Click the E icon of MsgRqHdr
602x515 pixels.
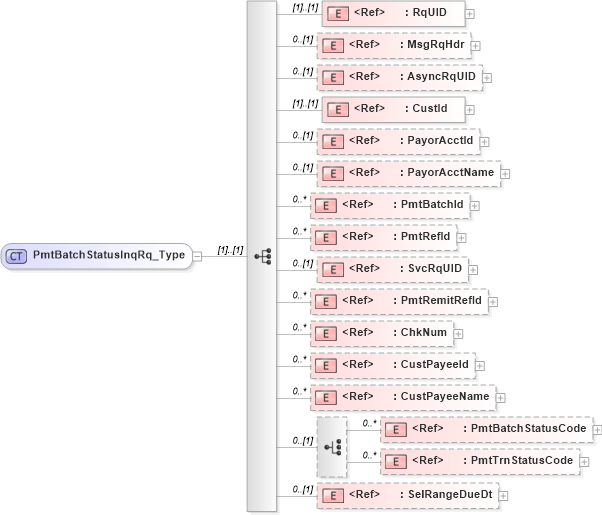click(x=333, y=46)
